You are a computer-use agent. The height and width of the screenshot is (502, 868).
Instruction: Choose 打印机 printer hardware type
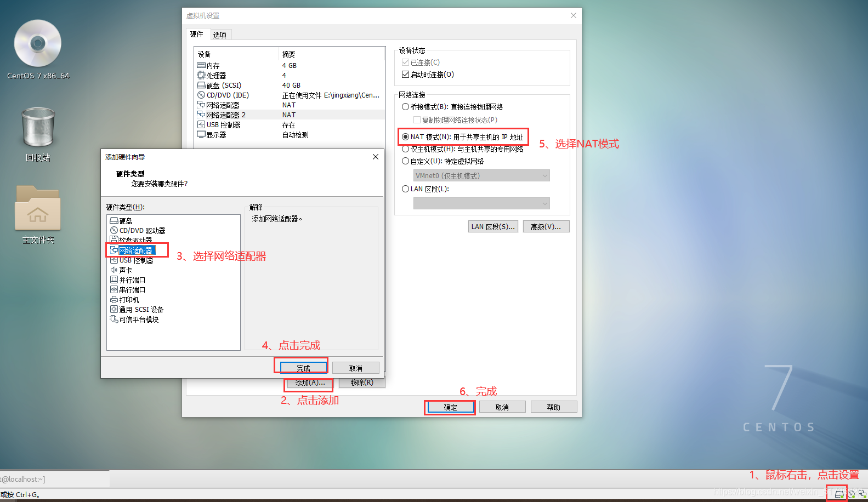point(124,300)
